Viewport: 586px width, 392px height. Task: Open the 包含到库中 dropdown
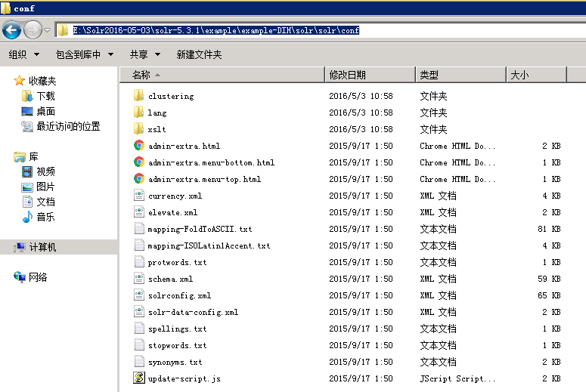(x=85, y=54)
